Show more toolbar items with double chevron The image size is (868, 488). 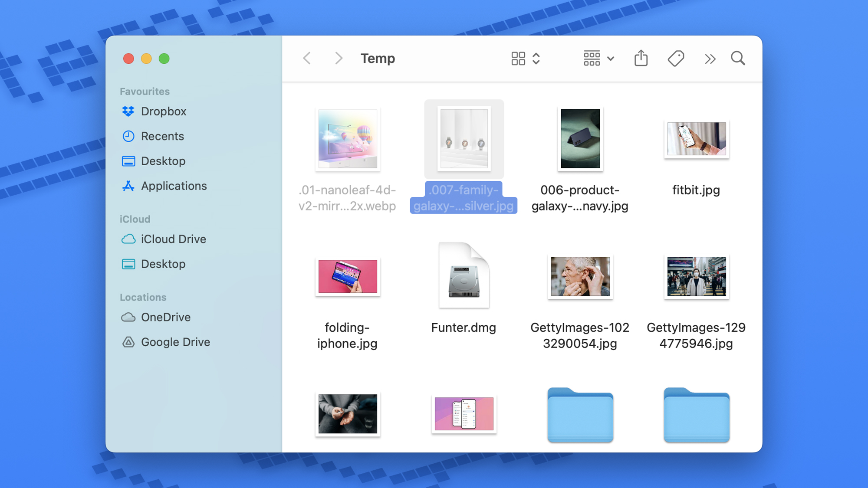point(710,59)
